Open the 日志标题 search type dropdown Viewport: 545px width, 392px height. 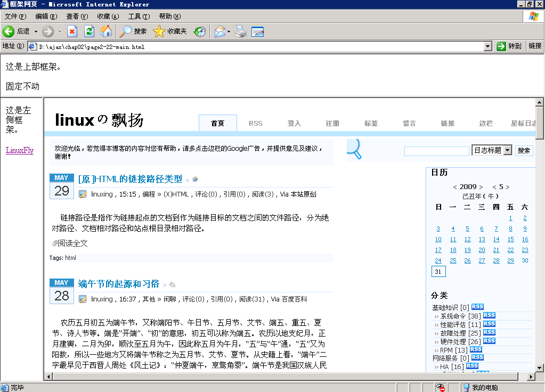pos(507,150)
